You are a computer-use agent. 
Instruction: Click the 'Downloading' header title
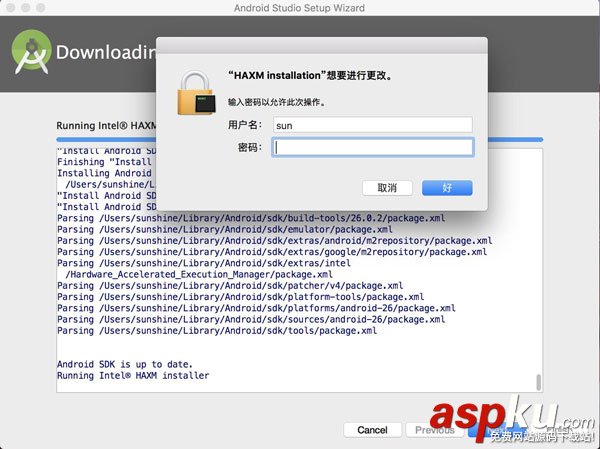106,52
